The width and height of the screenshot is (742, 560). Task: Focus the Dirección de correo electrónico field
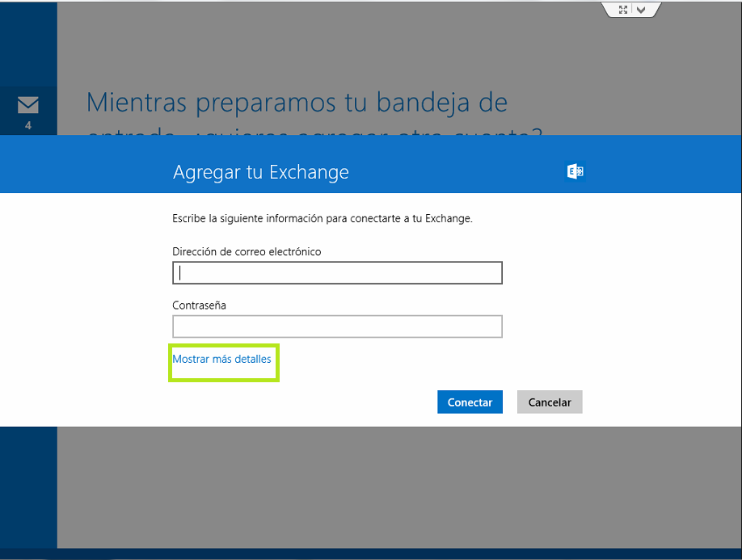click(337, 273)
